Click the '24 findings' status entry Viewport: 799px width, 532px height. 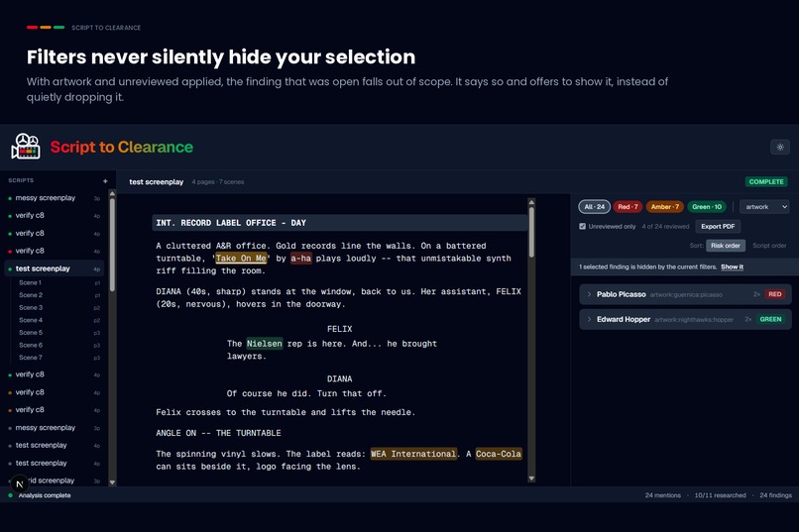(775, 495)
